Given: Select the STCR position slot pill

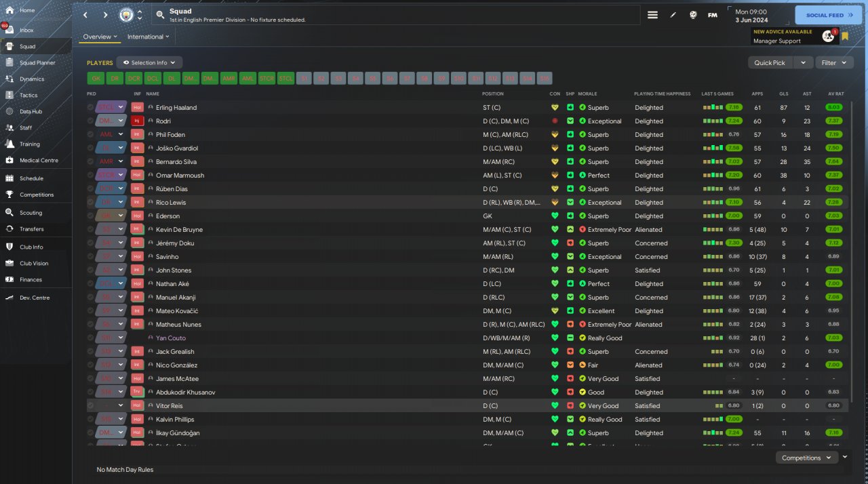Looking at the screenshot, I should tap(267, 79).
